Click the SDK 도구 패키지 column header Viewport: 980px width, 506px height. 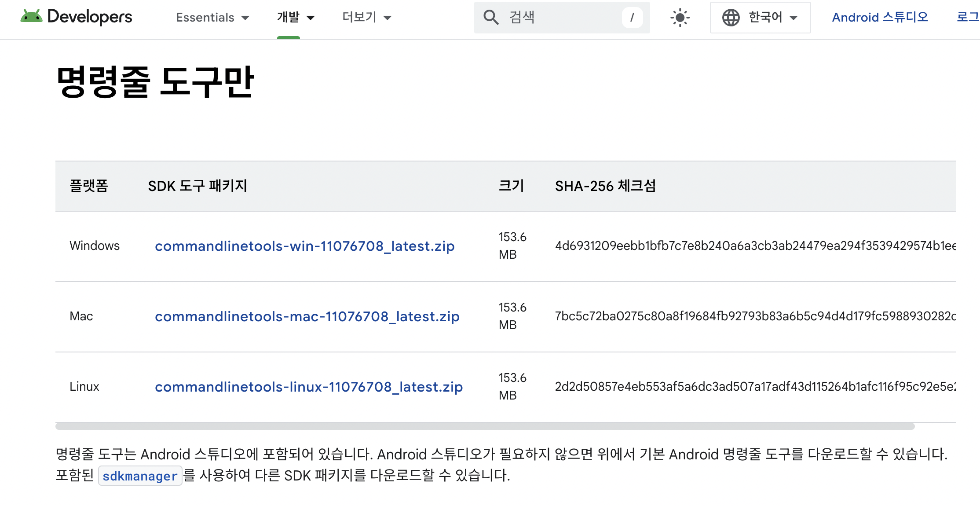(x=197, y=186)
